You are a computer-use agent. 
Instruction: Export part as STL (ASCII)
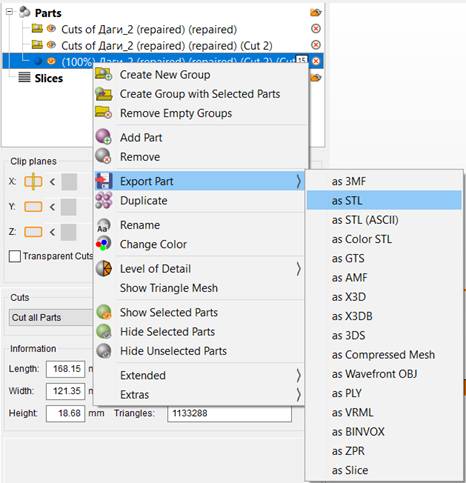click(x=384, y=220)
